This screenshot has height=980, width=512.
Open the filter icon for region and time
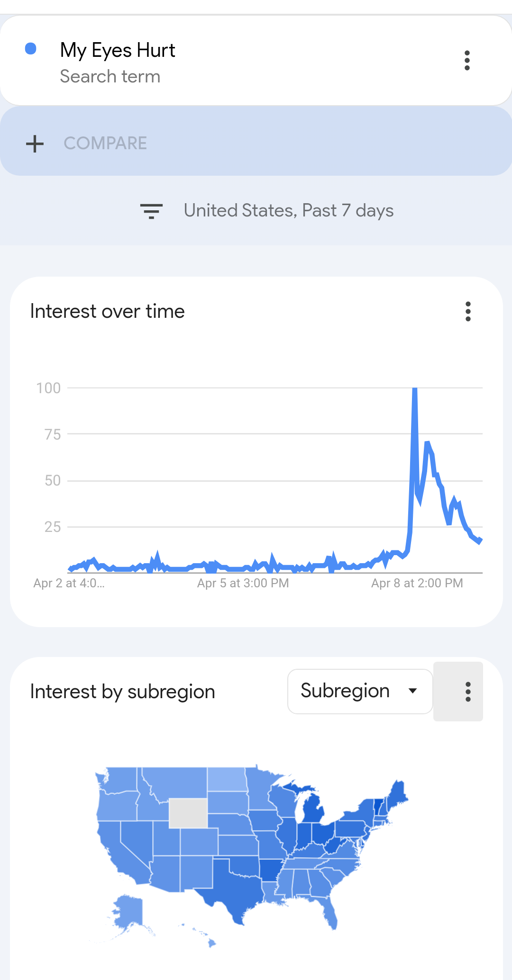(151, 211)
